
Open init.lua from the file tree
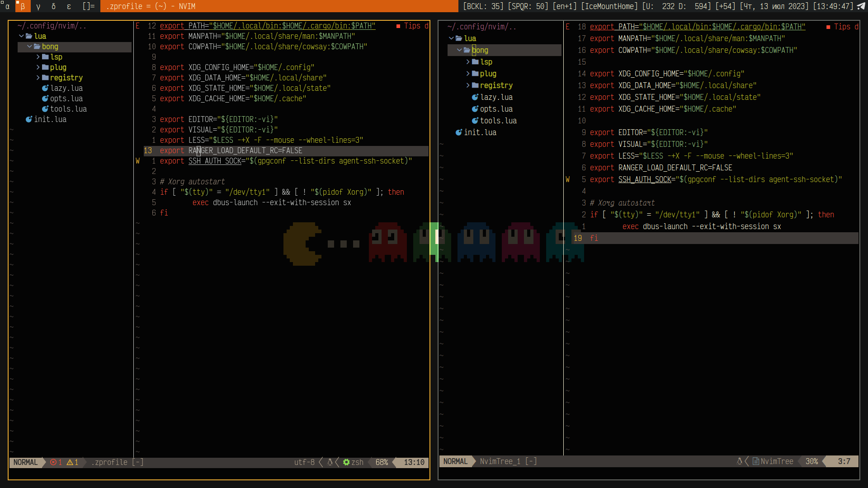(51, 119)
